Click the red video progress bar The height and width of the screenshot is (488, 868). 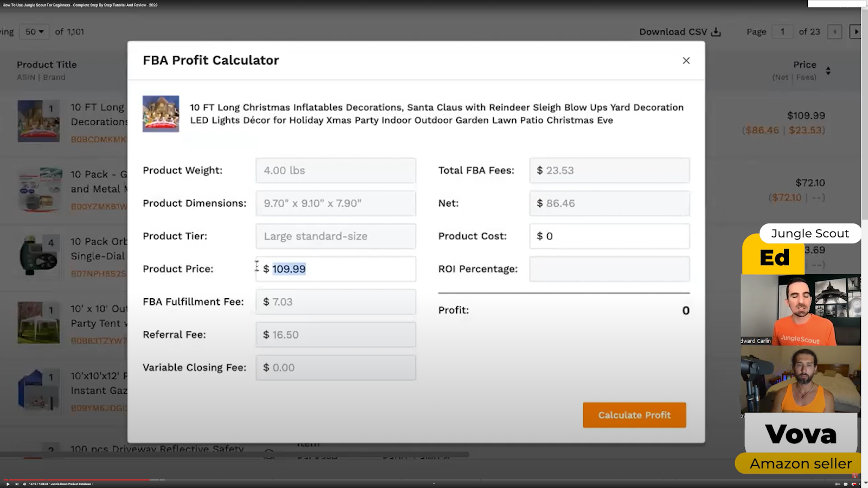pos(76,479)
